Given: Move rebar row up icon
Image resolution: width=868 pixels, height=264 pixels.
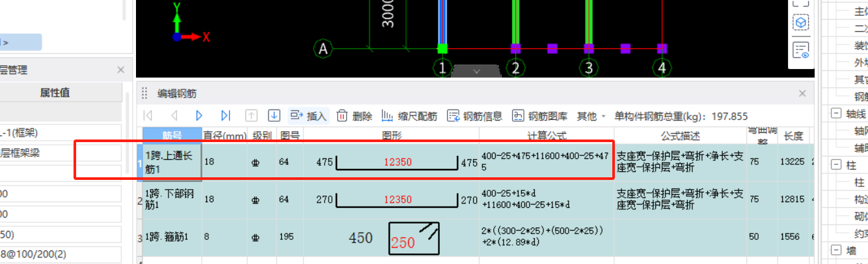Looking at the screenshot, I should 251,116.
